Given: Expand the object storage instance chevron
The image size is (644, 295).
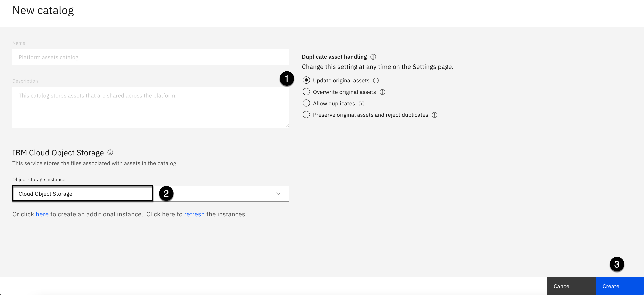Looking at the screenshot, I should point(278,194).
